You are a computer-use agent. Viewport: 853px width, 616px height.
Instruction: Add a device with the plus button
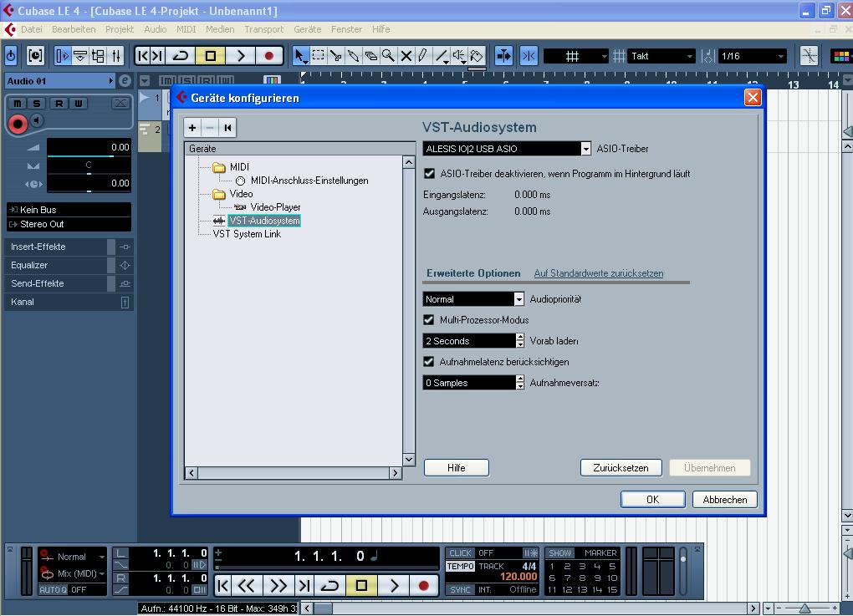pos(192,128)
